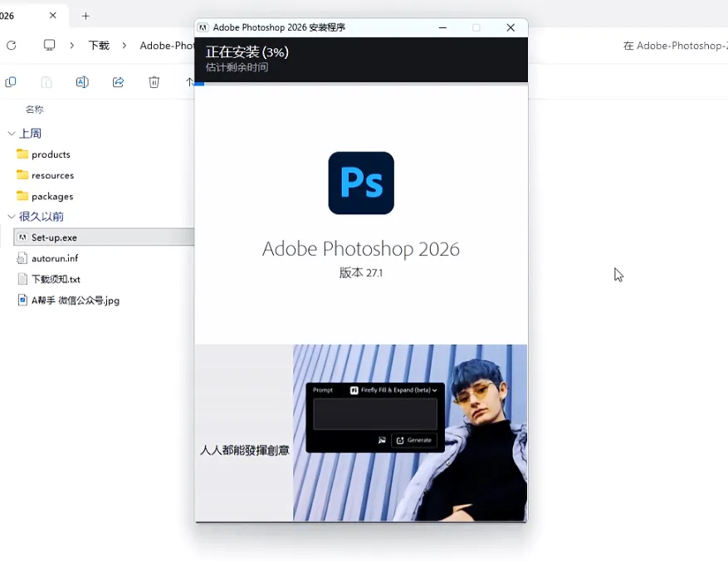Viewport: 728px width, 561px height.
Task: Select the products folder
Action: [x=51, y=154]
